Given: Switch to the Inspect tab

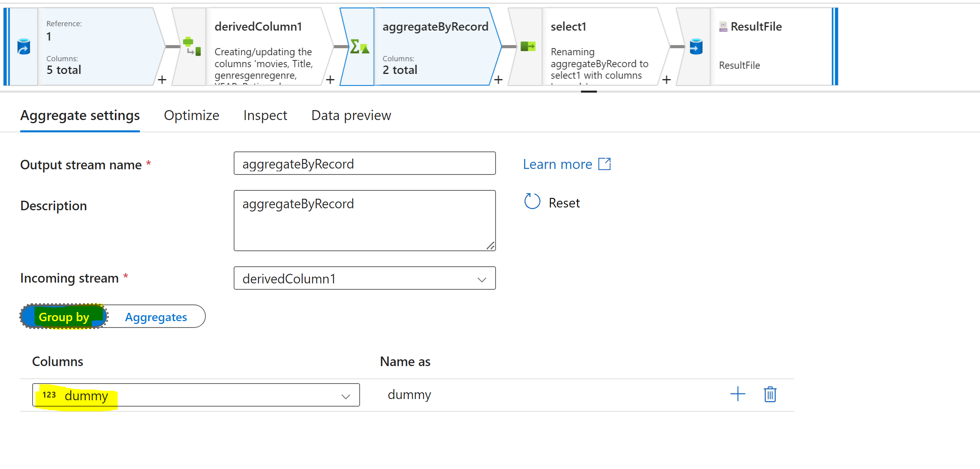Looking at the screenshot, I should pyautogui.click(x=265, y=116).
